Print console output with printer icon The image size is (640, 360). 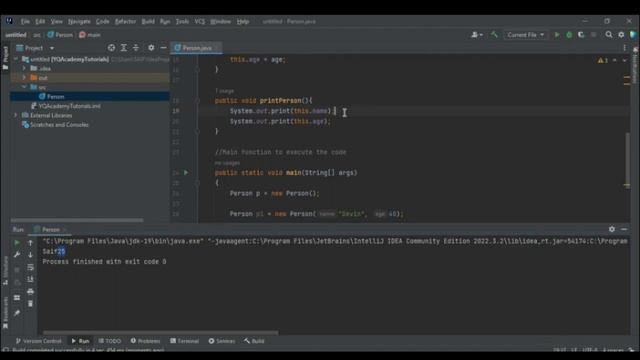coord(30,291)
